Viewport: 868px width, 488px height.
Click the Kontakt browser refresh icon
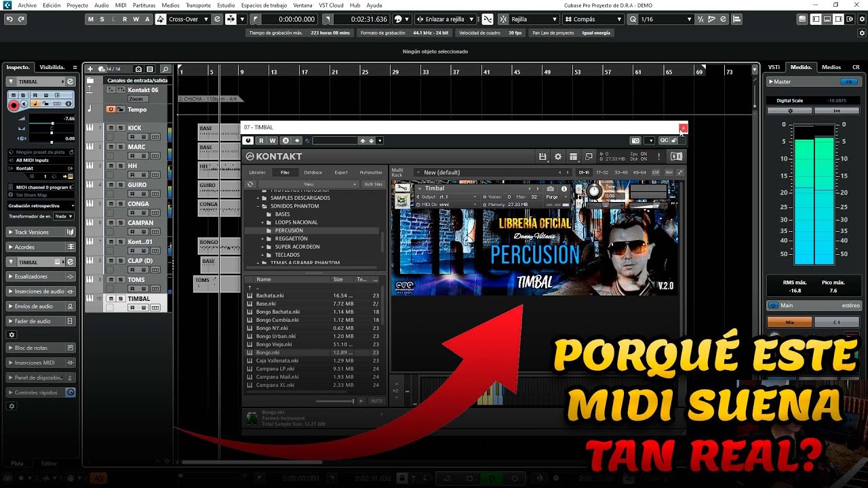tap(250, 184)
